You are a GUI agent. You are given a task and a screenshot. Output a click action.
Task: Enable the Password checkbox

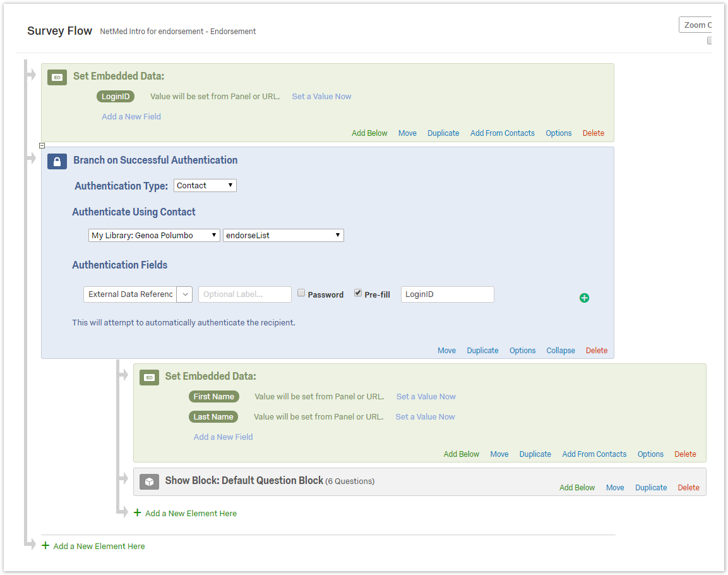pyautogui.click(x=301, y=293)
